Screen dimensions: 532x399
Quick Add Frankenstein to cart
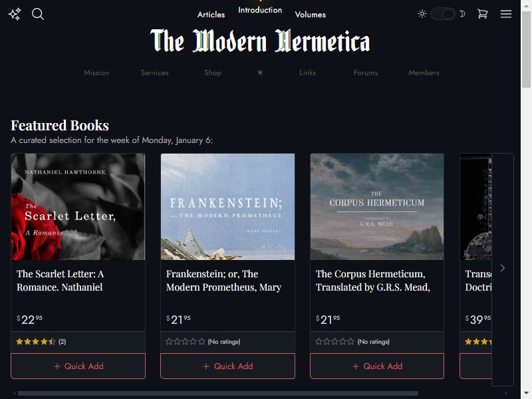coord(227,366)
